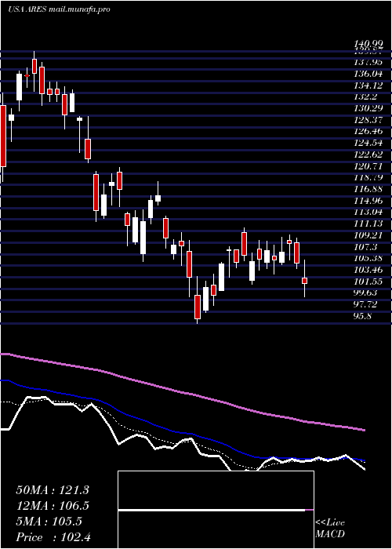Click the 5MA : 105.5 readout

(49, 522)
